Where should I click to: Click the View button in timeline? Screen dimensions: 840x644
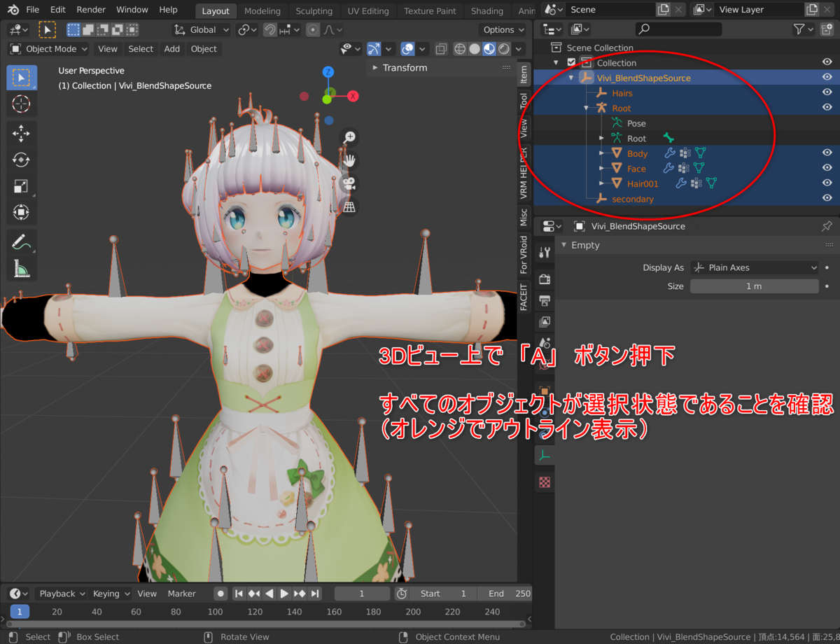point(147,594)
